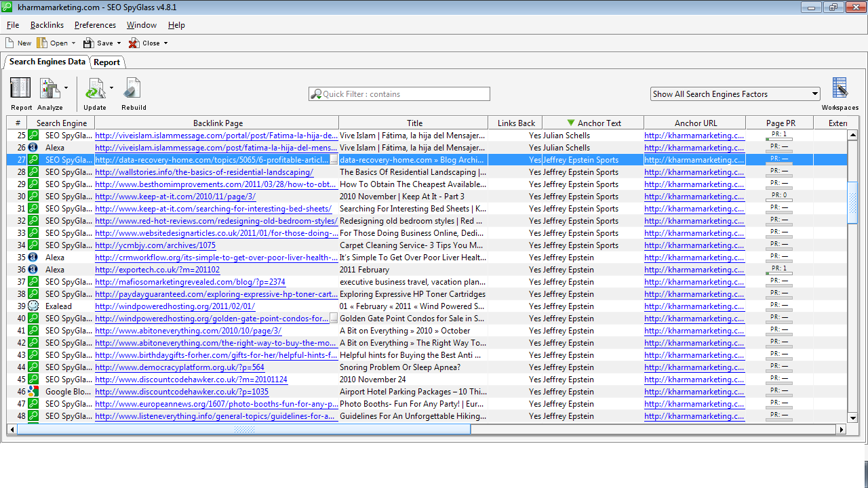
Task: Click the New project icon
Action: (x=9, y=43)
